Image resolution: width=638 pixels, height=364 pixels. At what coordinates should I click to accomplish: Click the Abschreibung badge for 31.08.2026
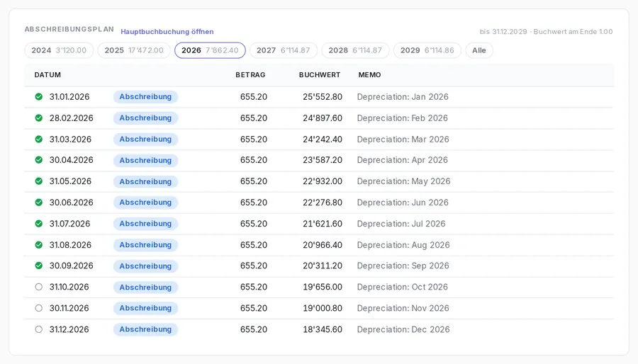(x=145, y=244)
